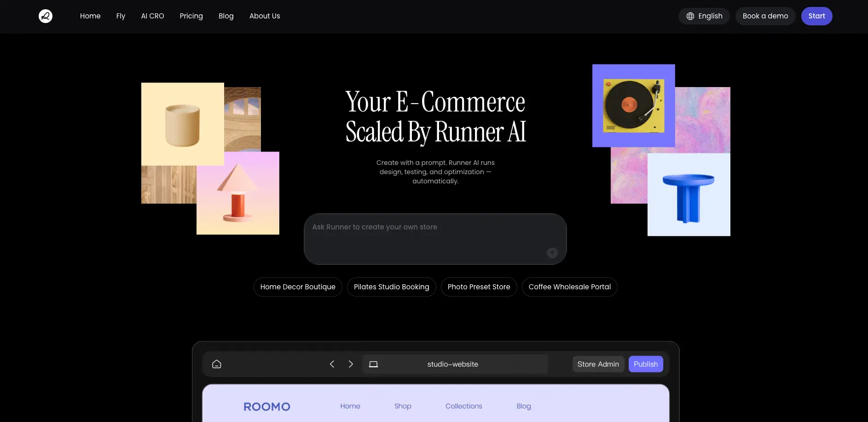Go to AI CRO page
This screenshot has width=868, height=422.
tap(152, 16)
